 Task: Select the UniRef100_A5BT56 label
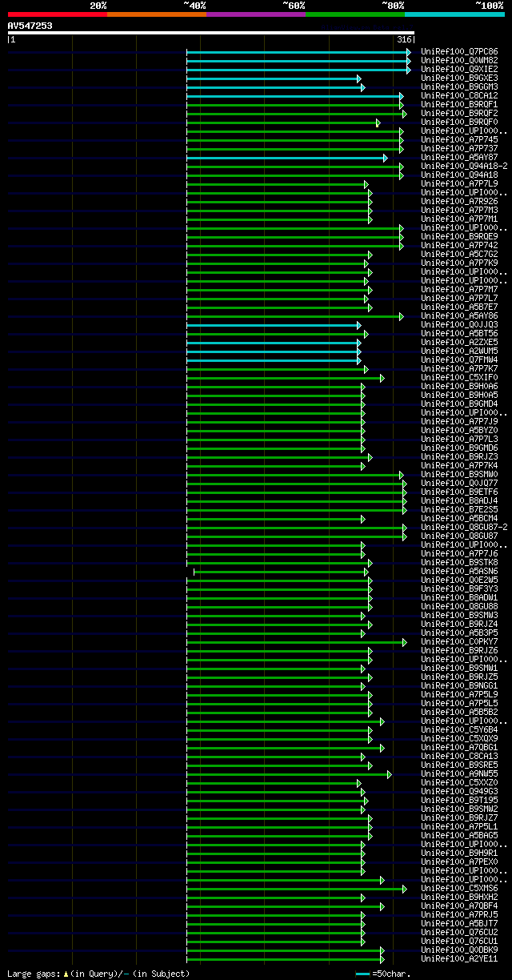pyautogui.click(x=459, y=333)
